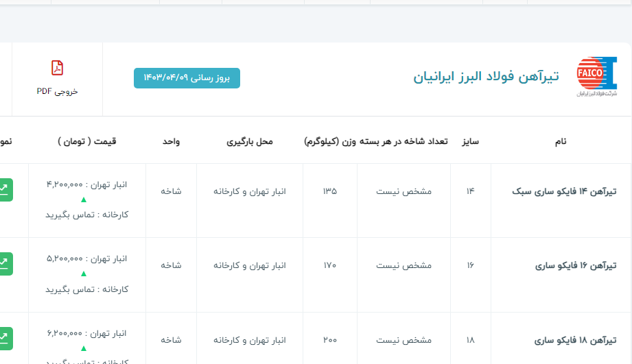Select the تیرآهن فولاد البرز ایرانیان heading
This screenshot has width=632, height=364.
click(x=486, y=76)
